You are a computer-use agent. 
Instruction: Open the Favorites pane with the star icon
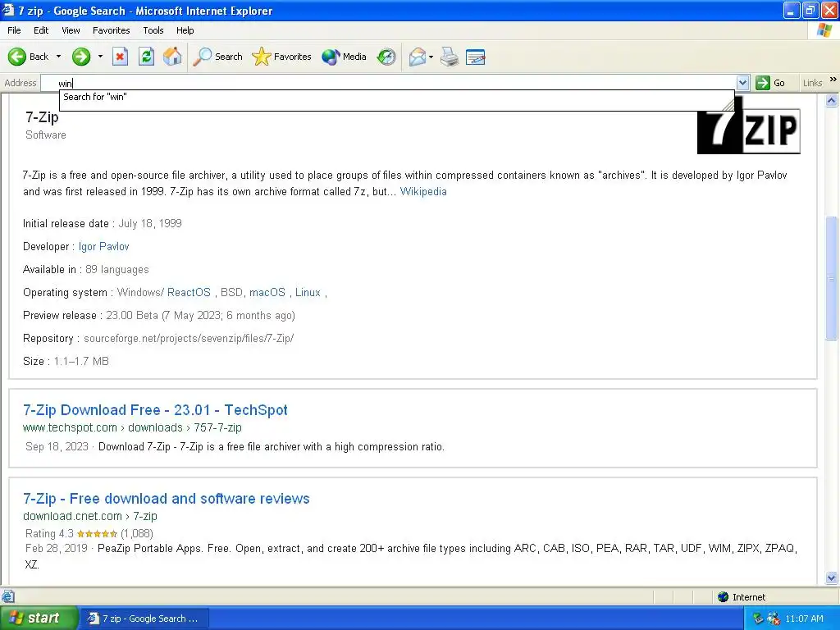pyautogui.click(x=282, y=57)
